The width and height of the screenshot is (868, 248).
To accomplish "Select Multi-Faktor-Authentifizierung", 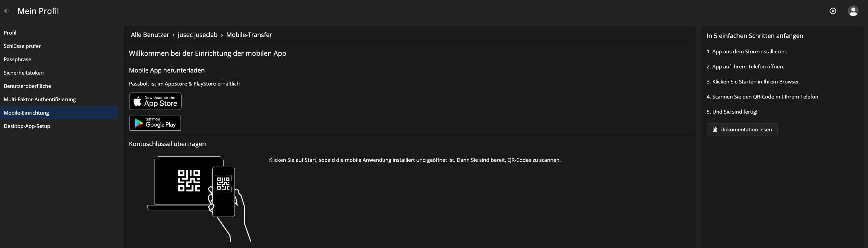I will click(40, 100).
